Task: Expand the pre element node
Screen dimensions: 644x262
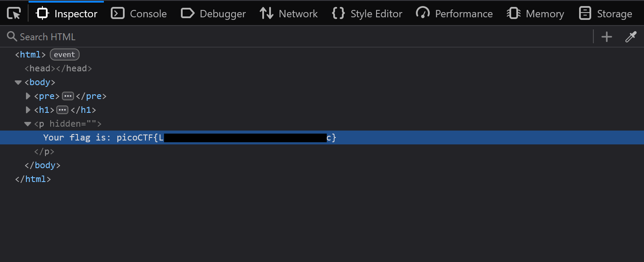Action: click(x=28, y=96)
